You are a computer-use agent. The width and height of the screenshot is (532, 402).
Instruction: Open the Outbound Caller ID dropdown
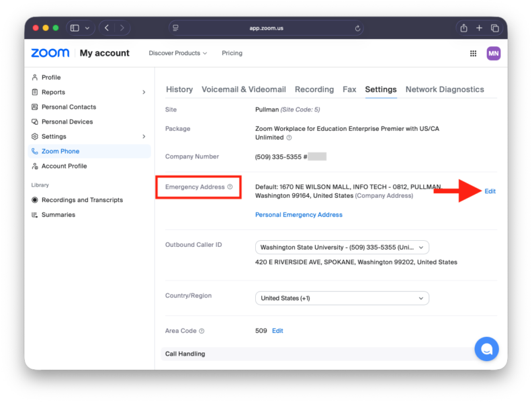tap(342, 248)
